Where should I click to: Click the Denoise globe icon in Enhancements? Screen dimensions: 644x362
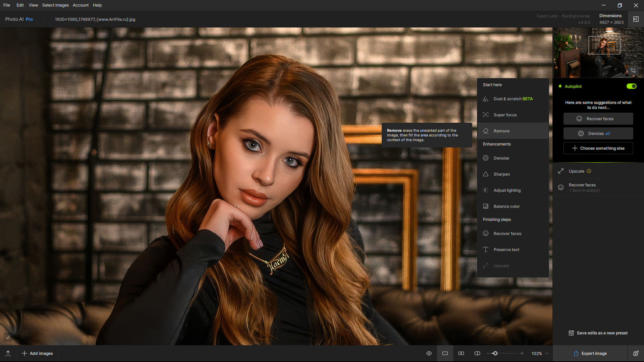pos(486,158)
